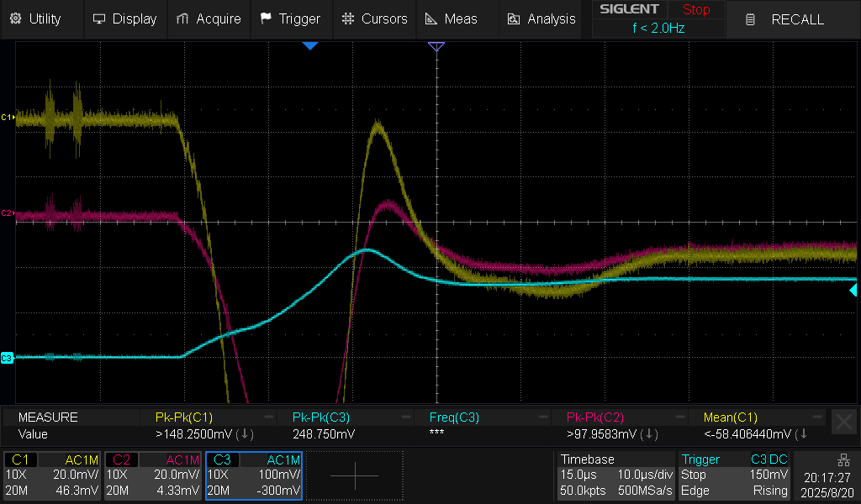The height and width of the screenshot is (504, 861).
Task: Open the C2 channel settings box
Action: (153, 475)
